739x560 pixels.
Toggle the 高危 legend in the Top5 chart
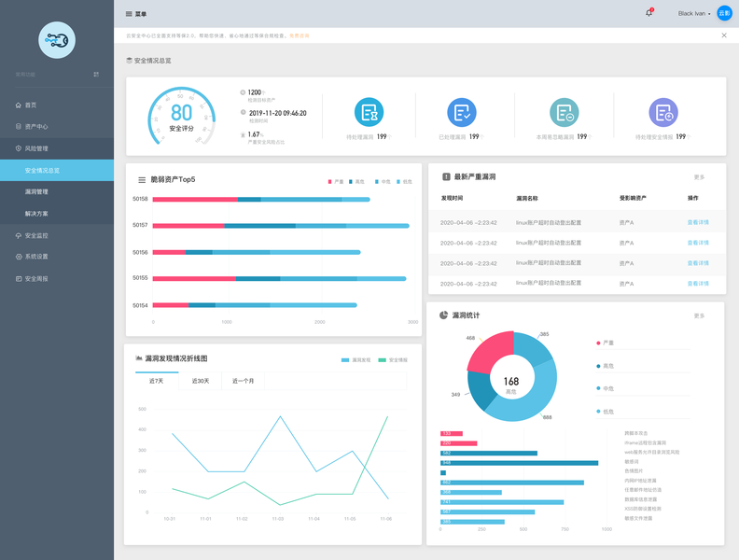click(356, 181)
